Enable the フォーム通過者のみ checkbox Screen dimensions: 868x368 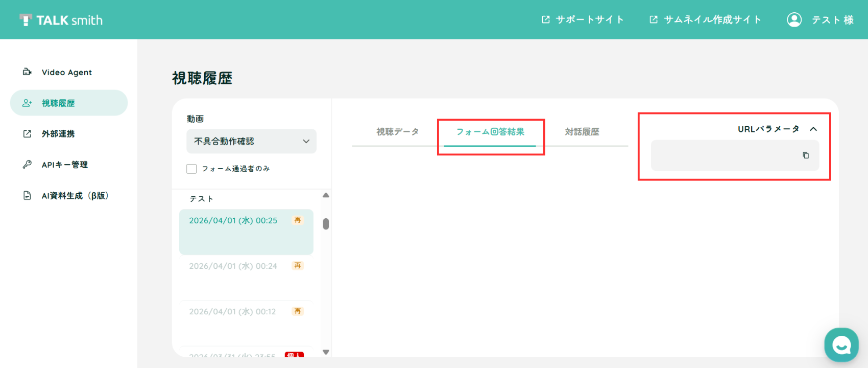tap(191, 169)
